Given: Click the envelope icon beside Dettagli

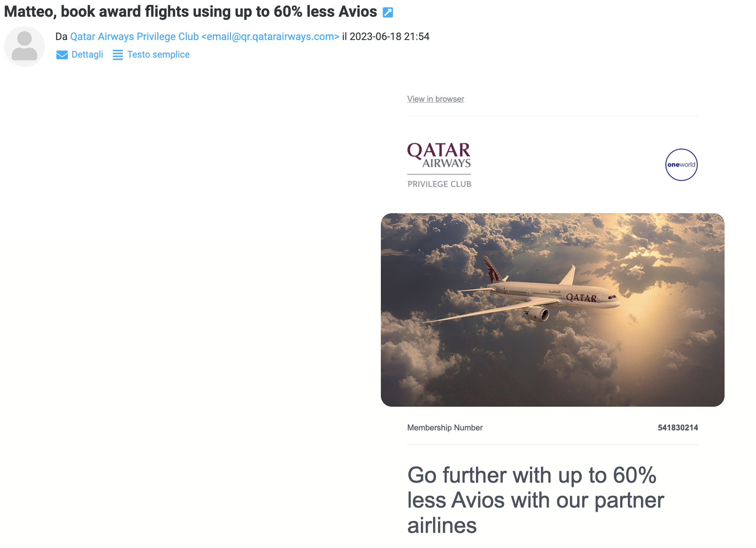Looking at the screenshot, I should pyautogui.click(x=62, y=55).
